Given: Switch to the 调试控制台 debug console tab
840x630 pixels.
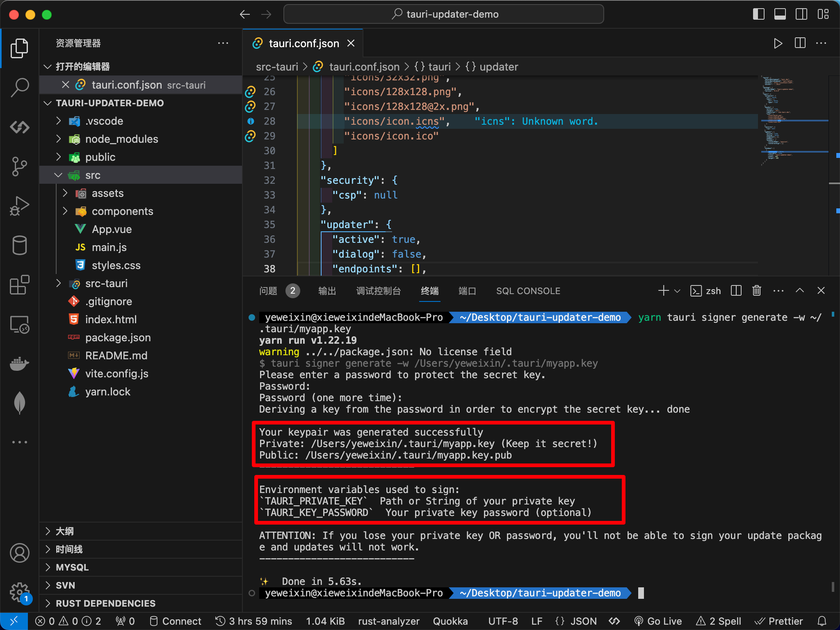Looking at the screenshot, I should (x=378, y=291).
